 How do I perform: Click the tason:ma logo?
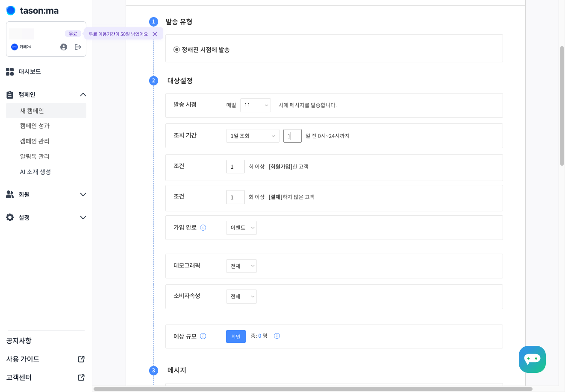(32, 11)
